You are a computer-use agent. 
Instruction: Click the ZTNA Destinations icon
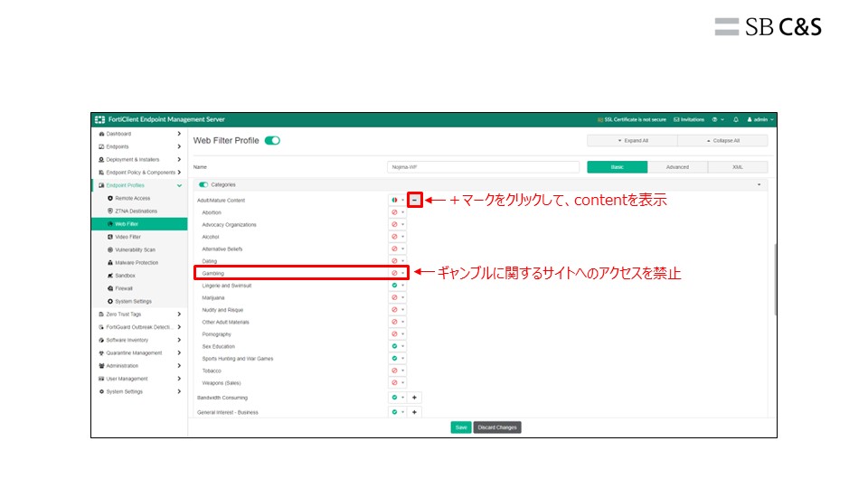click(x=110, y=211)
